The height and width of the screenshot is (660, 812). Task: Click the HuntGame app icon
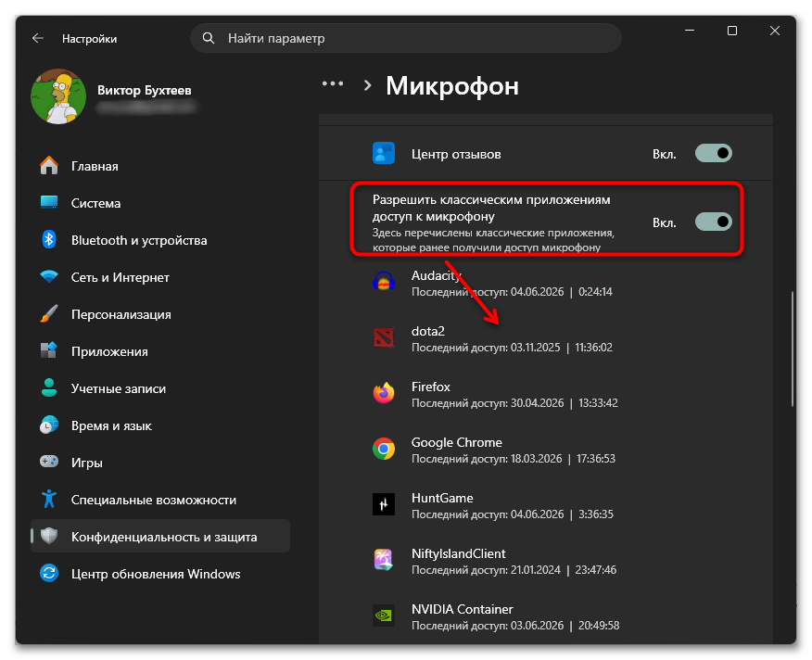[384, 504]
